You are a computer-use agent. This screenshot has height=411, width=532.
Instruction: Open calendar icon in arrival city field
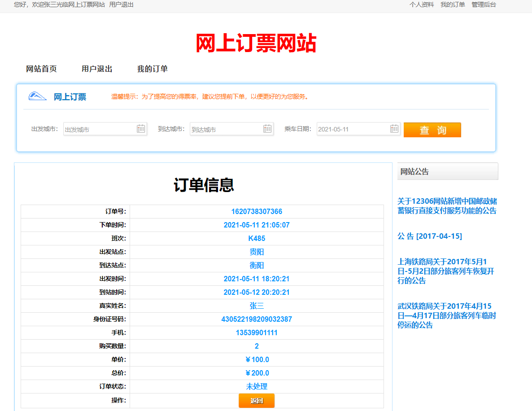coord(267,129)
